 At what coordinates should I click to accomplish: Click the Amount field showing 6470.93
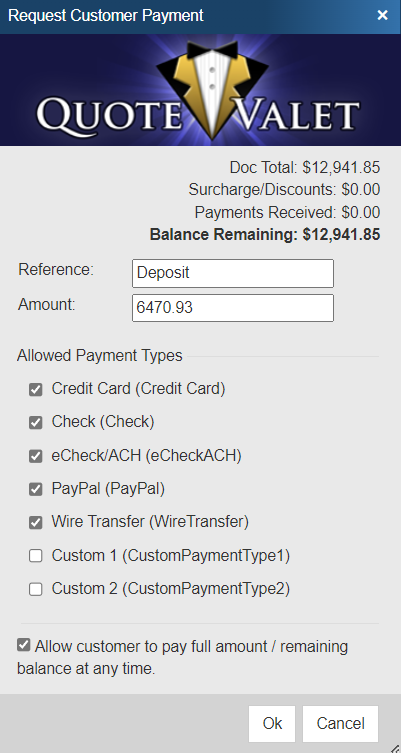point(233,308)
